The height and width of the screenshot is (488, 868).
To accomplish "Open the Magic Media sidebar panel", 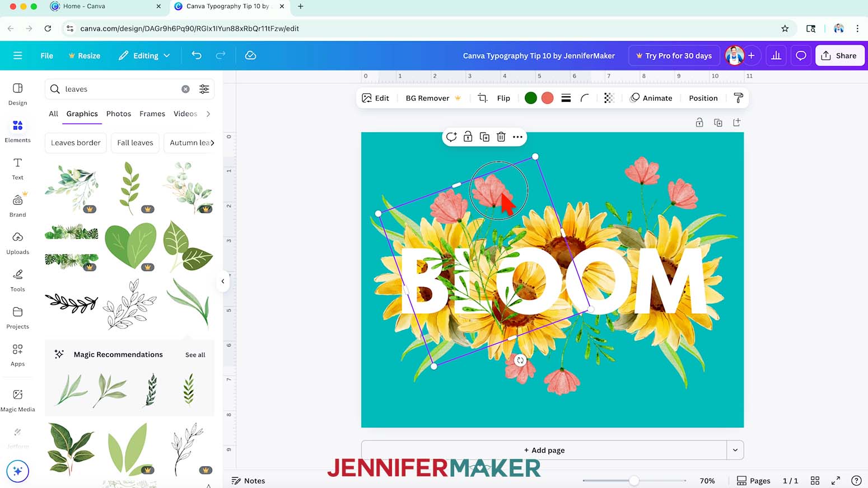I will click(17, 401).
